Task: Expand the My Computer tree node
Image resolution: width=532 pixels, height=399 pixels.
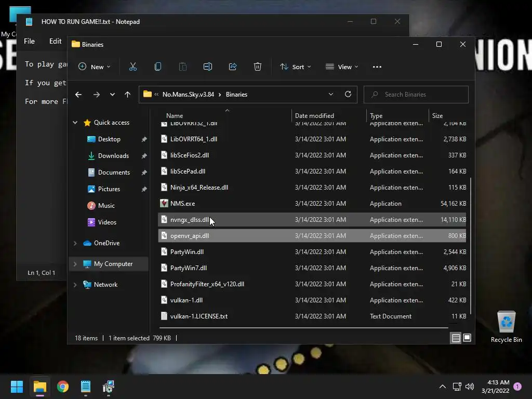Action: [75, 264]
